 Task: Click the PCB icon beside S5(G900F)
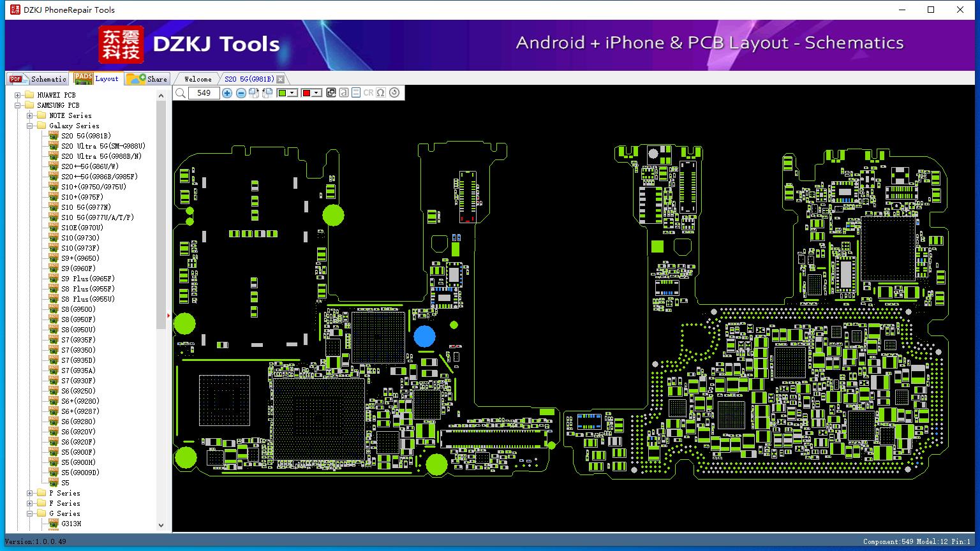coord(54,452)
